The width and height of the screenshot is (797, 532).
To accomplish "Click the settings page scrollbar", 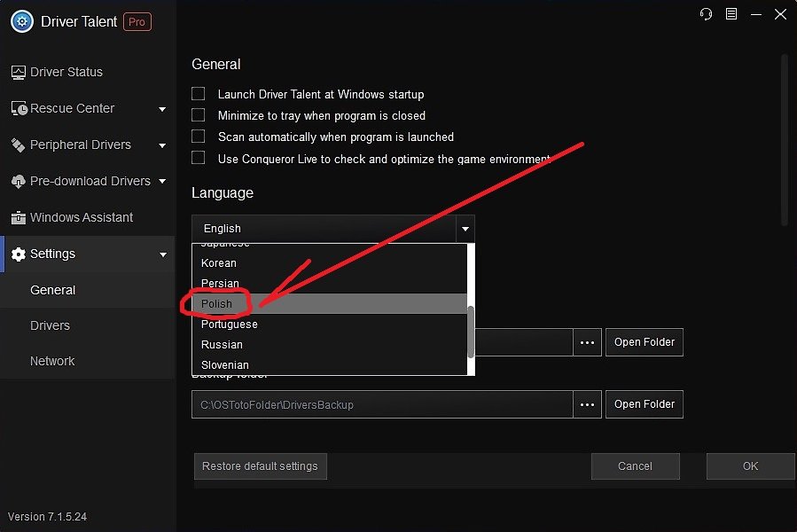I will (x=785, y=140).
